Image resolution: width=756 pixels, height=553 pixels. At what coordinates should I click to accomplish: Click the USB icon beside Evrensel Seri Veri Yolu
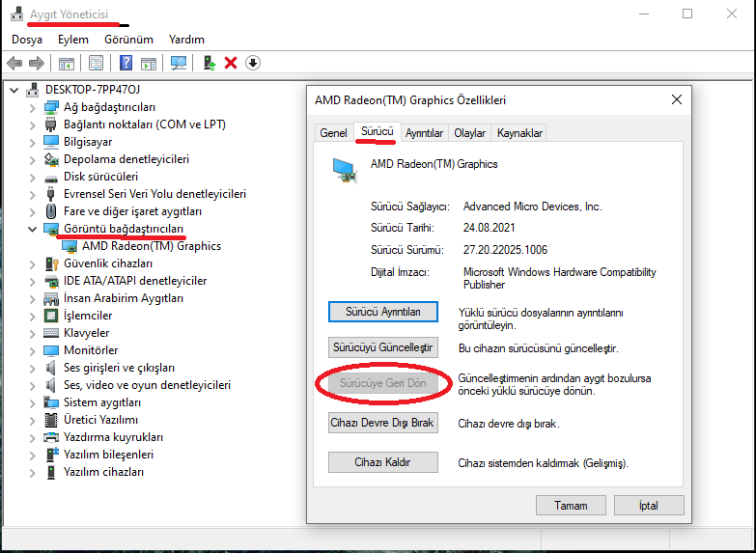pos(50,194)
